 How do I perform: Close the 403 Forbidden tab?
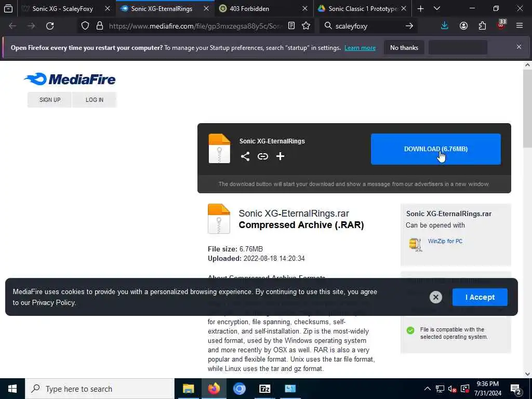click(304, 9)
